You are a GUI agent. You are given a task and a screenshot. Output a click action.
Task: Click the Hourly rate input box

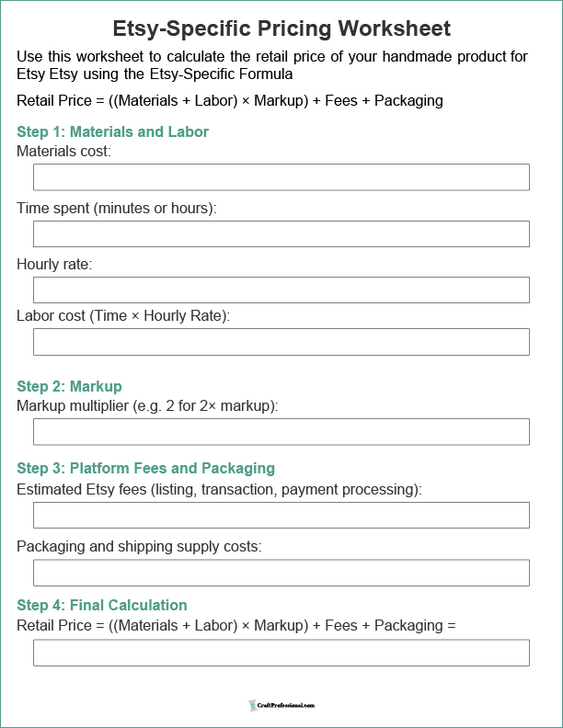(x=281, y=290)
